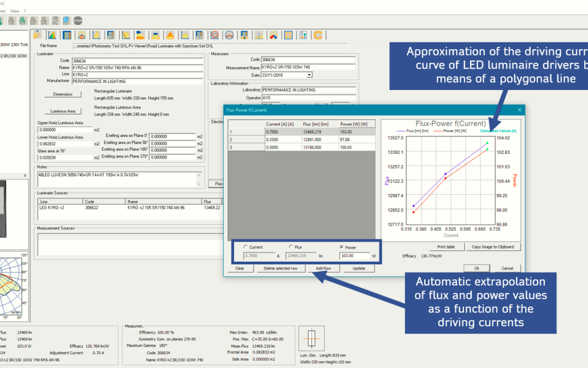This screenshot has width=588, height=368.
Task: Select row 1 header in flux table
Action: (246, 132)
